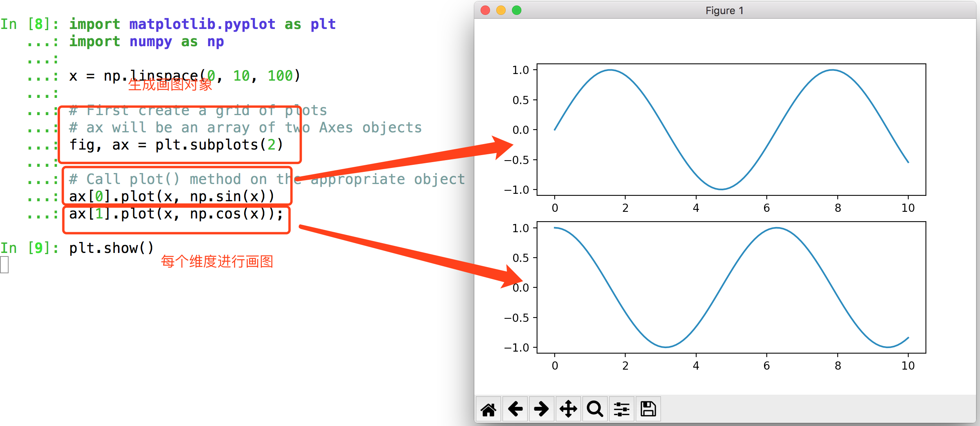Maximize Figure 1 with green button
Image resolution: width=980 pixels, height=426 pixels.
click(517, 10)
